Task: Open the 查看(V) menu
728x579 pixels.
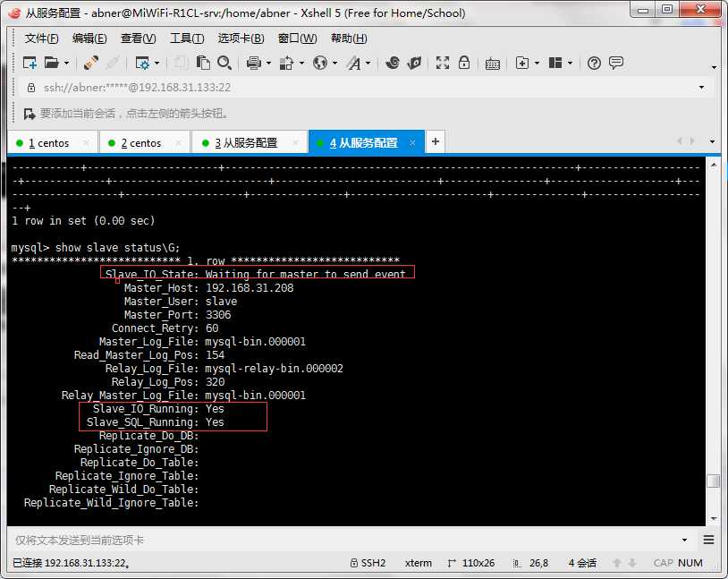Action: [138, 38]
